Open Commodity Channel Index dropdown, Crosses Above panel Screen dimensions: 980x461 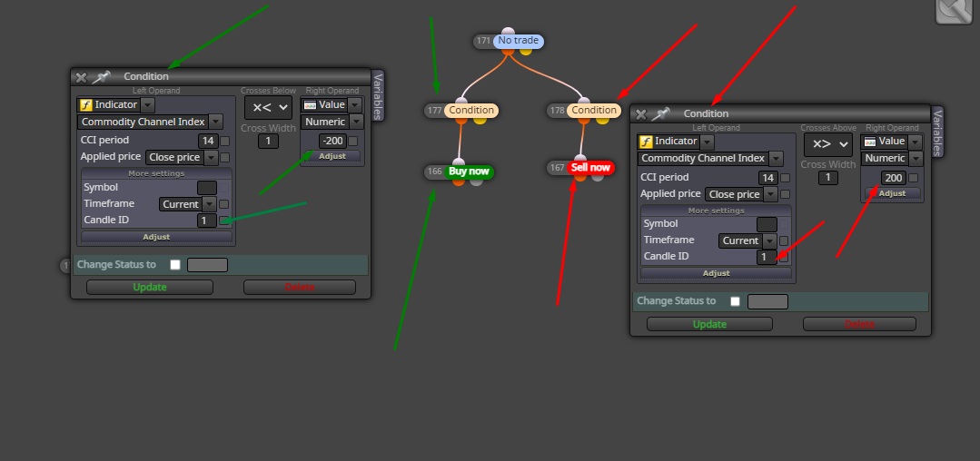click(x=776, y=159)
